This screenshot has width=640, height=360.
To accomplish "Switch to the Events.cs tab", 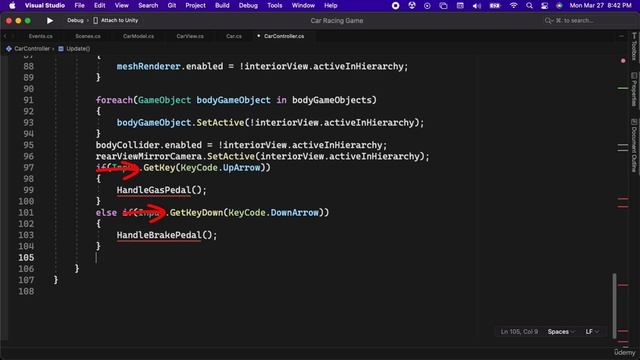I will click(x=40, y=36).
